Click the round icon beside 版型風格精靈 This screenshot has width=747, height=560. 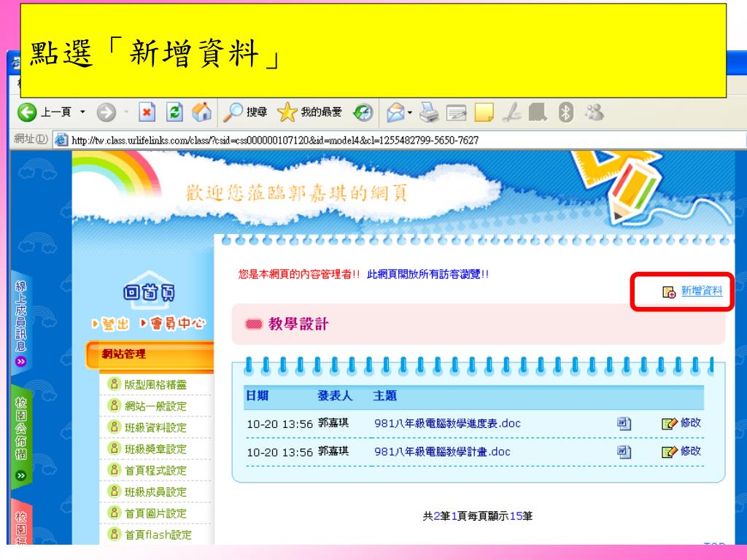[114, 384]
